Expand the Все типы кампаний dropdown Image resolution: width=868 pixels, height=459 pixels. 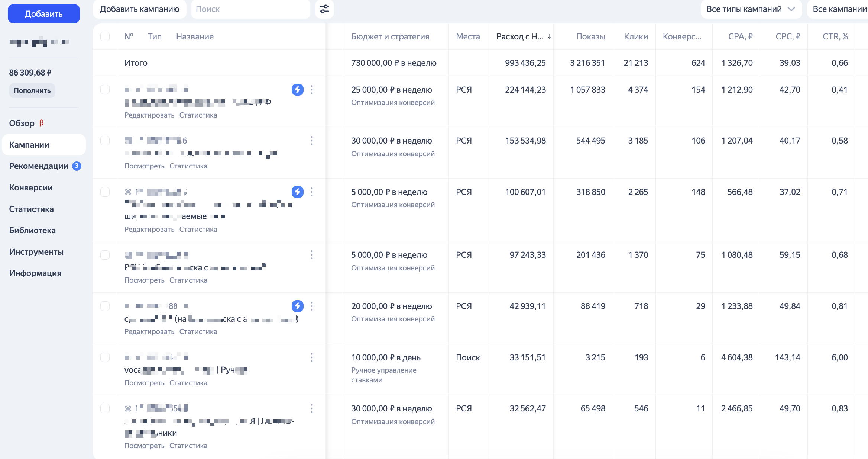[751, 9]
